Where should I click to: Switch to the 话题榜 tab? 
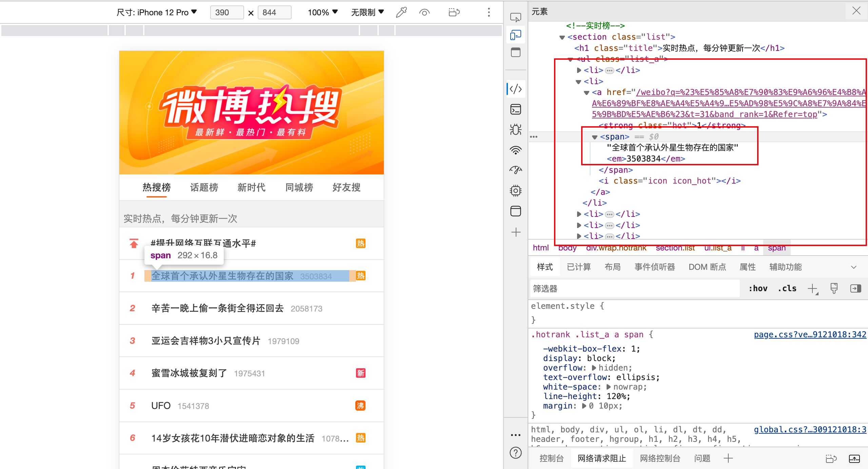[204, 187]
